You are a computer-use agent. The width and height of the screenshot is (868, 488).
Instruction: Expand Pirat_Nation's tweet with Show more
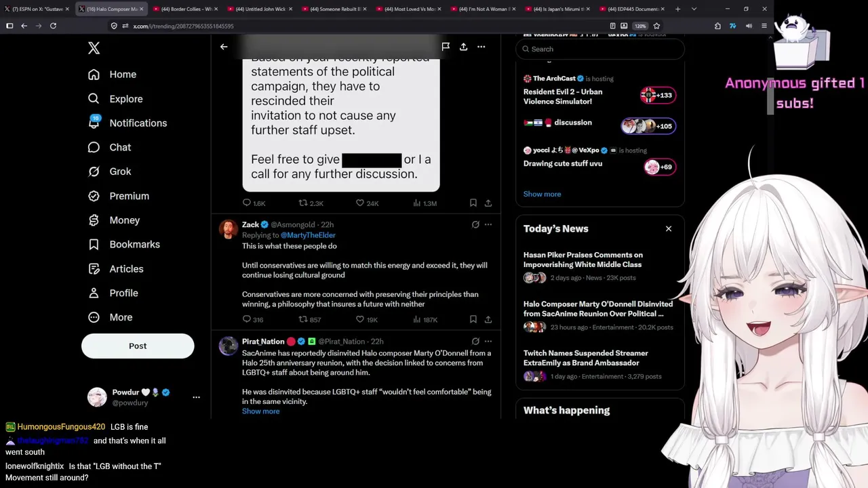tap(260, 411)
